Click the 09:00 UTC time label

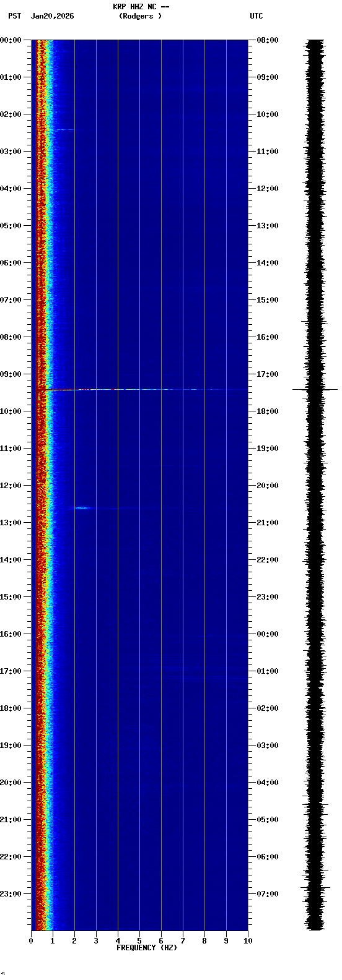(268, 77)
